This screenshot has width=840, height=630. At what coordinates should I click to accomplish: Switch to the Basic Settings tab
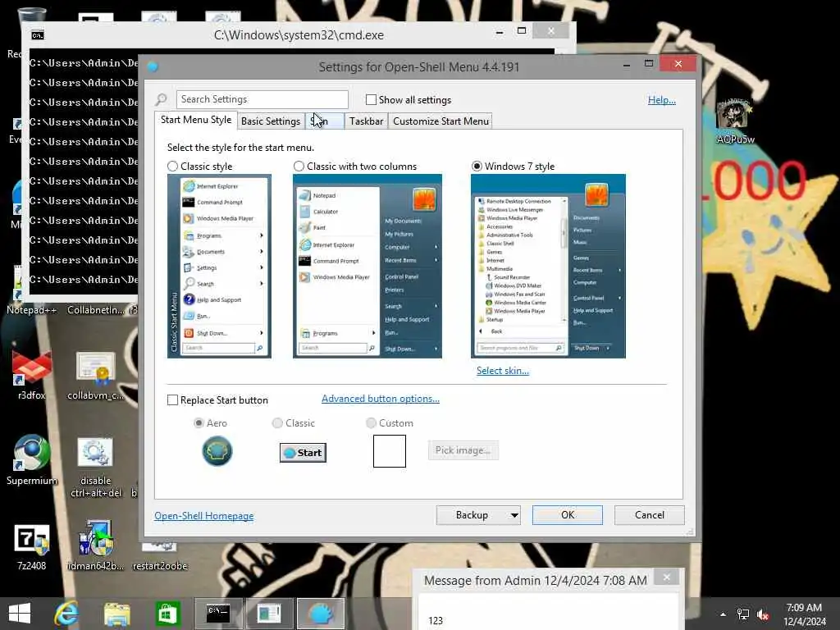pyautogui.click(x=271, y=121)
